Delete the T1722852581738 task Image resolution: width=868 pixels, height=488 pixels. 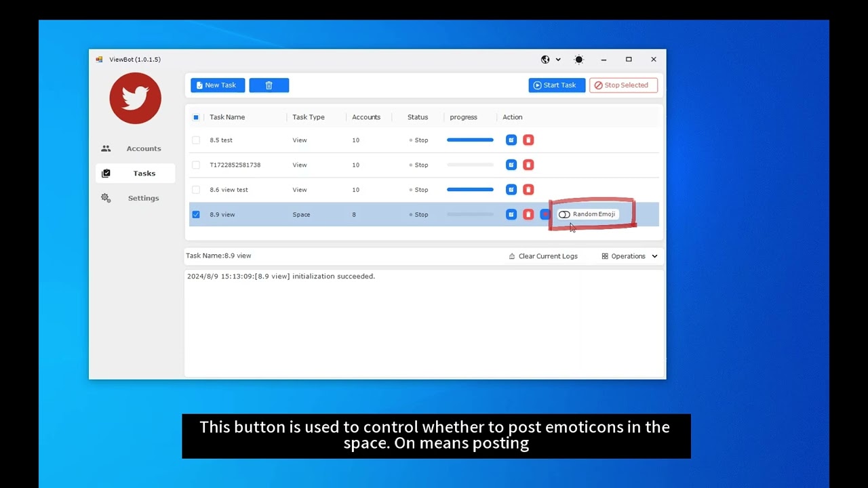point(528,165)
